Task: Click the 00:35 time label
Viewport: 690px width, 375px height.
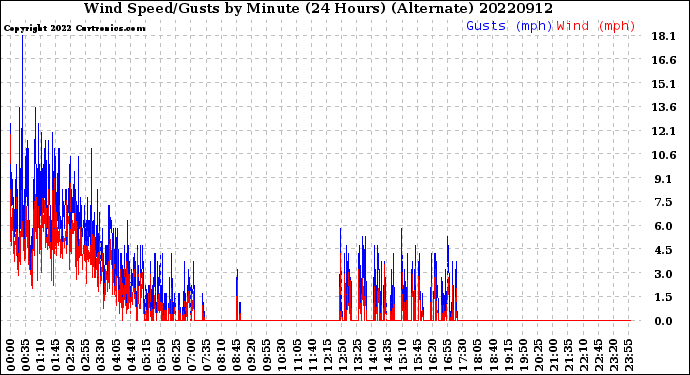Action: click(26, 355)
